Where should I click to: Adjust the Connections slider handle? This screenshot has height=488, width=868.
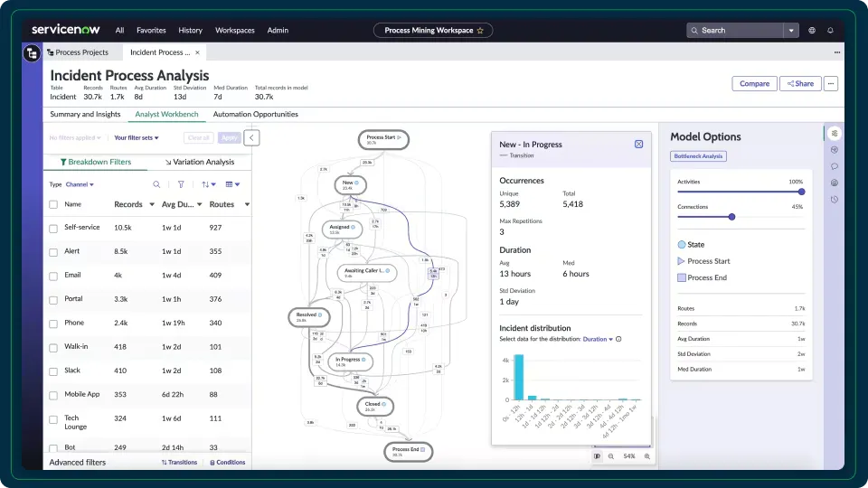[x=731, y=217]
